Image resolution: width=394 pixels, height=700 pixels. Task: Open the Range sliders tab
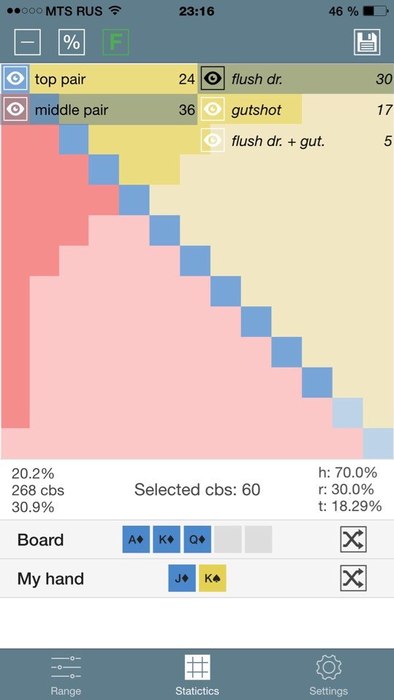tap(66, 674)
